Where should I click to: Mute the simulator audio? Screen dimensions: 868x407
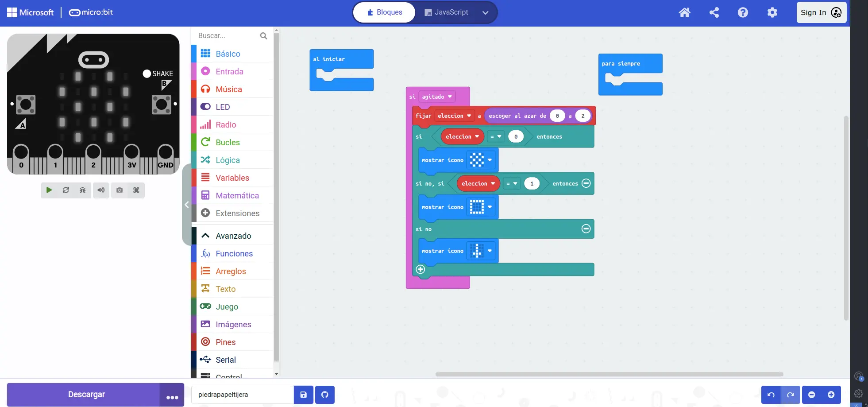coord(101,190)
